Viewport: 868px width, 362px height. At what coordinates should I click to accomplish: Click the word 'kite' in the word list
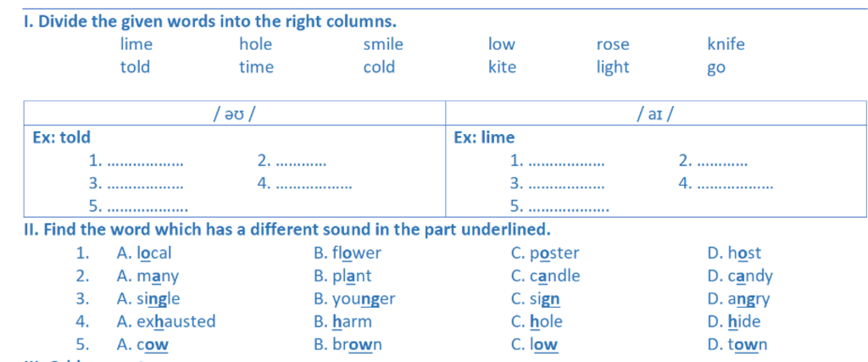(x=502, y=67)
